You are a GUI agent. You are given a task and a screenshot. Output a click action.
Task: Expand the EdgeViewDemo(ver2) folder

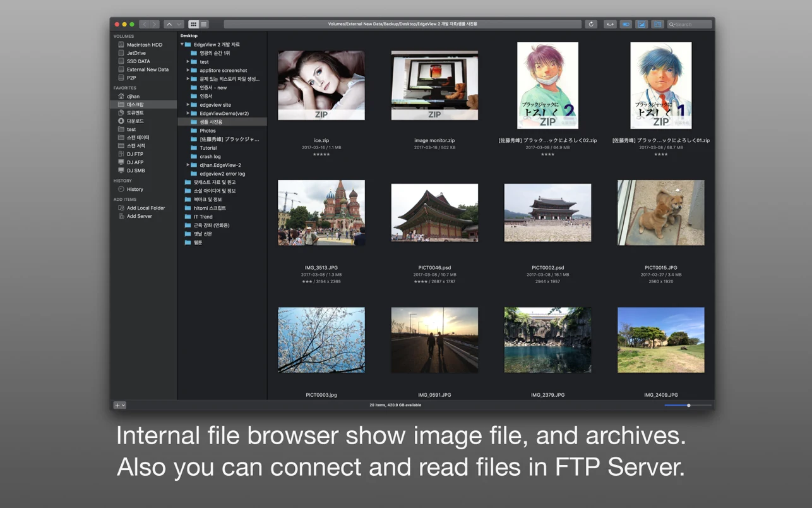pos(188,113)
